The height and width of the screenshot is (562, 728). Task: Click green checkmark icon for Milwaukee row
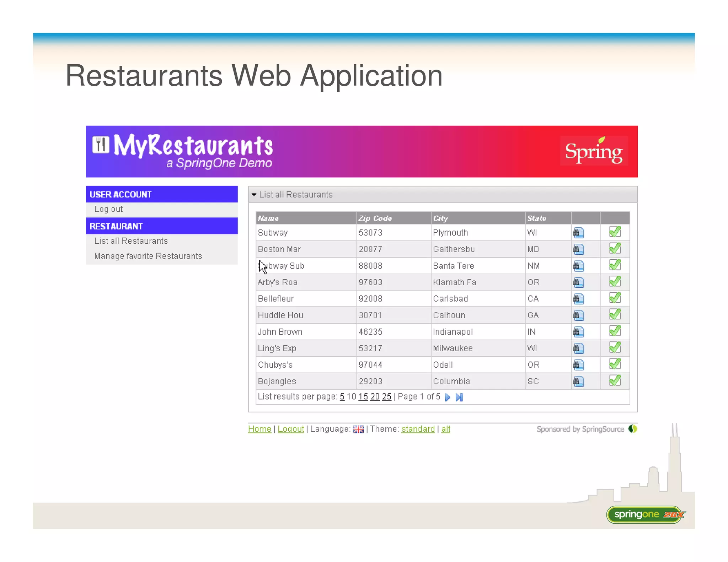(x=615, y=347)
